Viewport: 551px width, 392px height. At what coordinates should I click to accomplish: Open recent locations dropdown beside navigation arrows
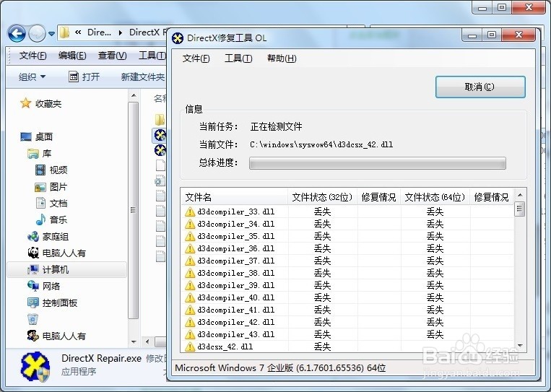click(52, 34)
